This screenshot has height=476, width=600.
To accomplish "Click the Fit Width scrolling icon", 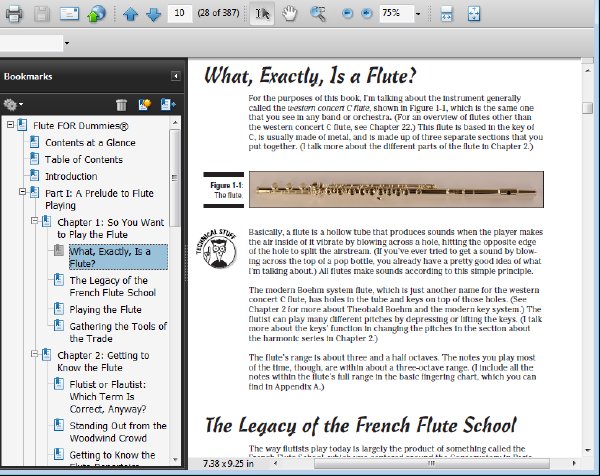I will pos(447,14).
